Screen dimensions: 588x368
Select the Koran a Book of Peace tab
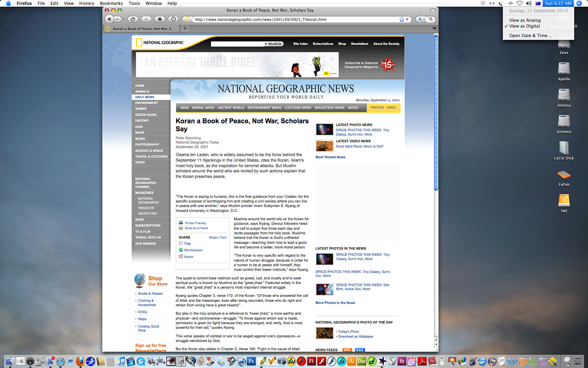(141, 29)
